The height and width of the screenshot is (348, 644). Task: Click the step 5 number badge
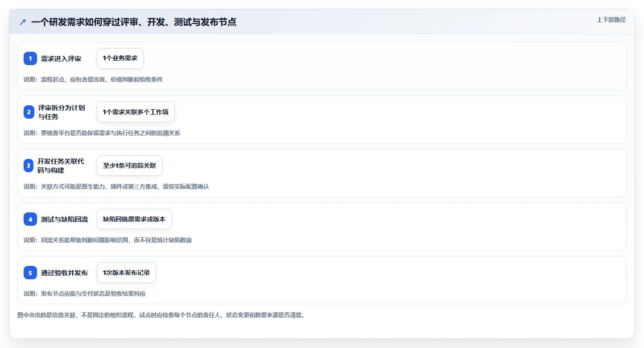click(x=30, y=273)
